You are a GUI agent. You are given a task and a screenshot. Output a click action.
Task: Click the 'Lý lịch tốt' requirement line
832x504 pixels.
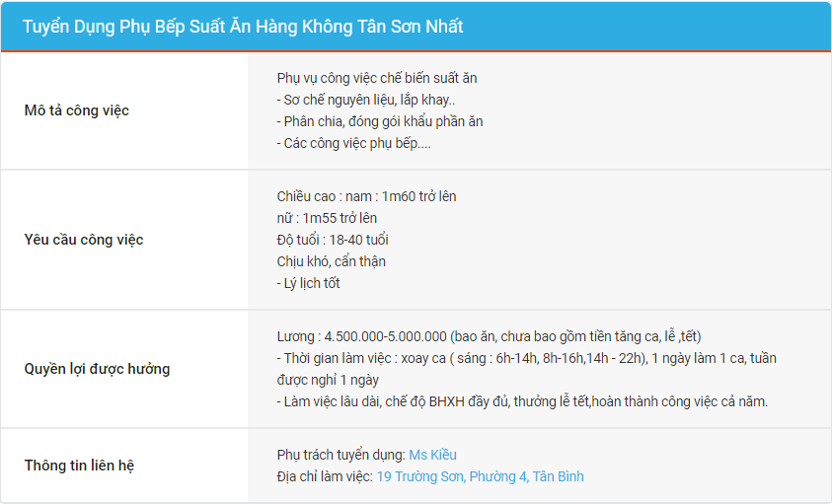(x=309, y=283)
